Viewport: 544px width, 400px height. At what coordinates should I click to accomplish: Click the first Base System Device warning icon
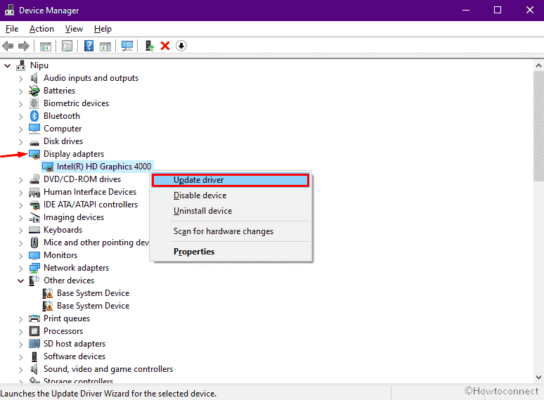coord(48,293)
